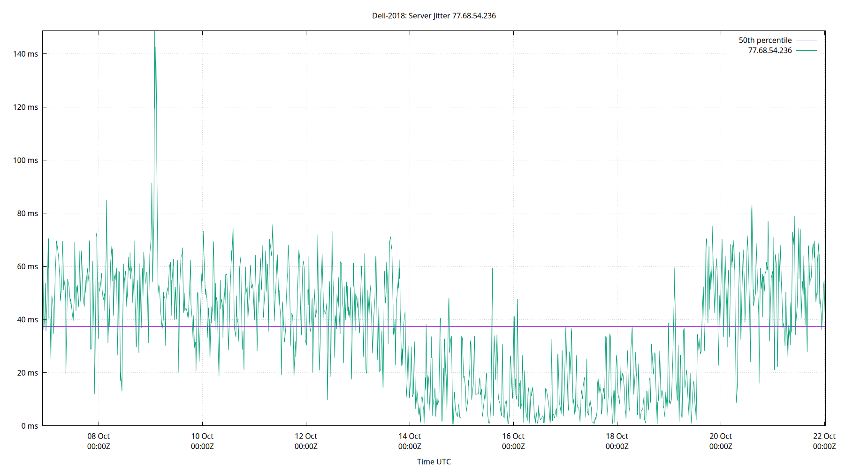The height and width of the screenshot is (469, 868).
Task: Click the '60 ms' y-axis label
Action: [x=27, y=266]
